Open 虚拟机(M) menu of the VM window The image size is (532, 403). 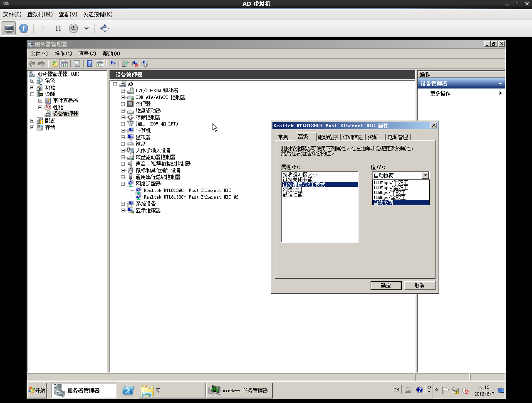pos(40,14)
